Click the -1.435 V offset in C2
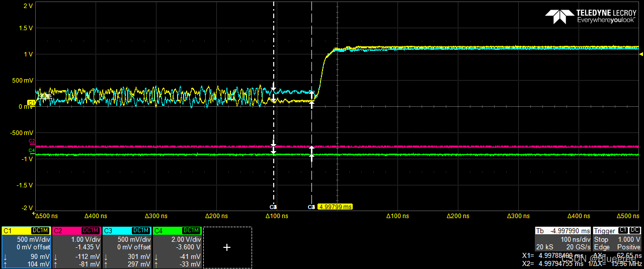 point(89,247)
